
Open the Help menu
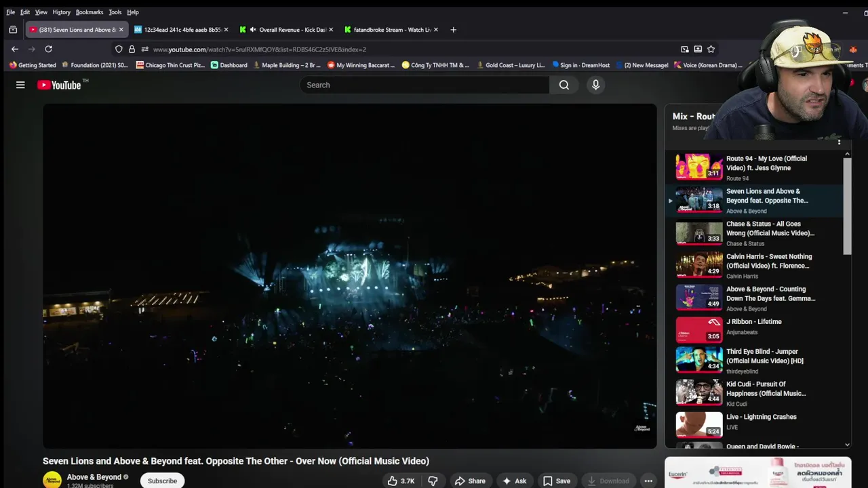tap(133, 12)
